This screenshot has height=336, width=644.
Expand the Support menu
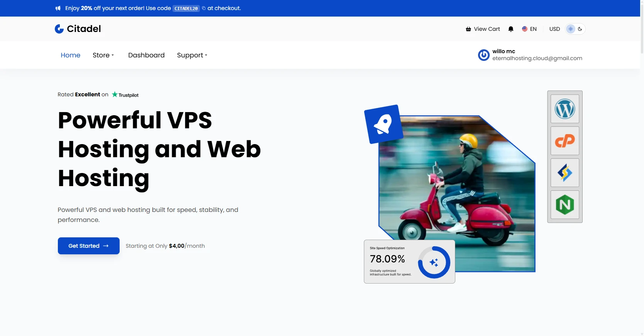tap(192, 55)
